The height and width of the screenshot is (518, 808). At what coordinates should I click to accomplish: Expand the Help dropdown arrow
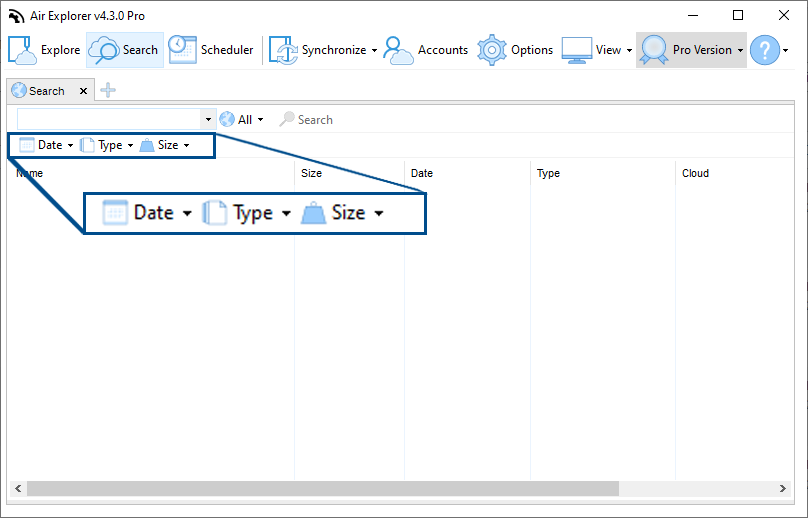[x=785, y=51]
